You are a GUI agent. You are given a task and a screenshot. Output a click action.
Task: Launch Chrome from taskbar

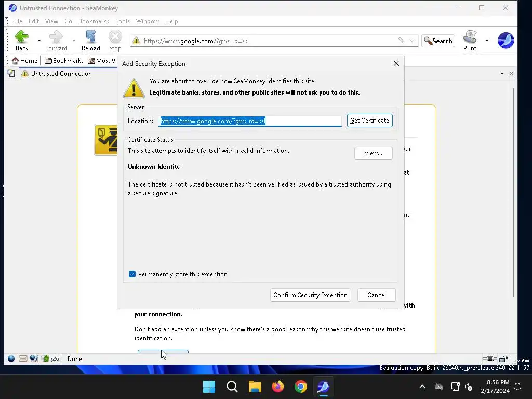click(301, 387)
